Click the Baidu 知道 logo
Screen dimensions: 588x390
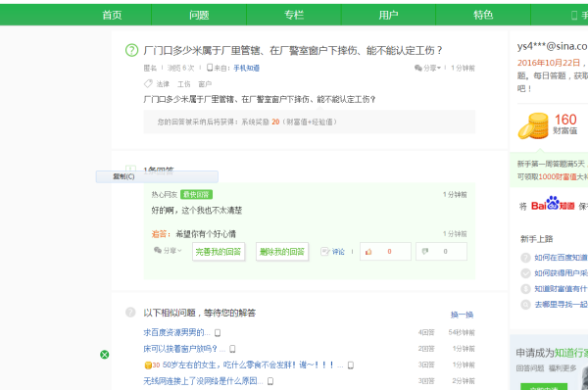[553, 204]
